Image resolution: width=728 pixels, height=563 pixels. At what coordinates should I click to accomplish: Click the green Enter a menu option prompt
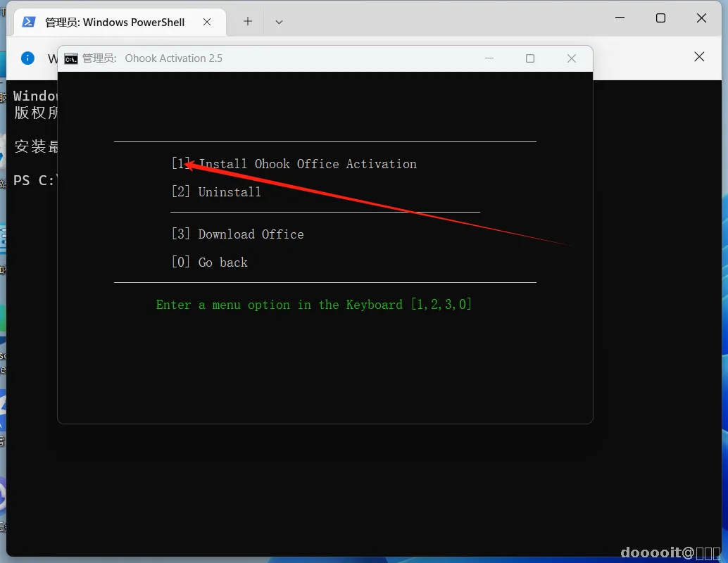[314, 305]
